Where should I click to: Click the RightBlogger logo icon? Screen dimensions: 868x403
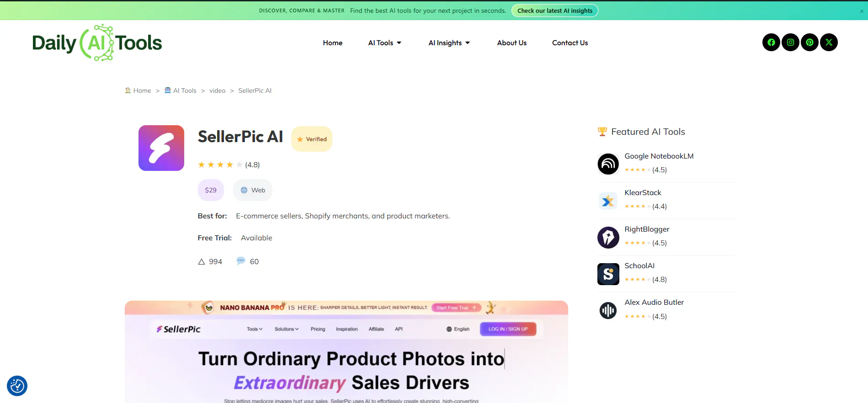608,237
